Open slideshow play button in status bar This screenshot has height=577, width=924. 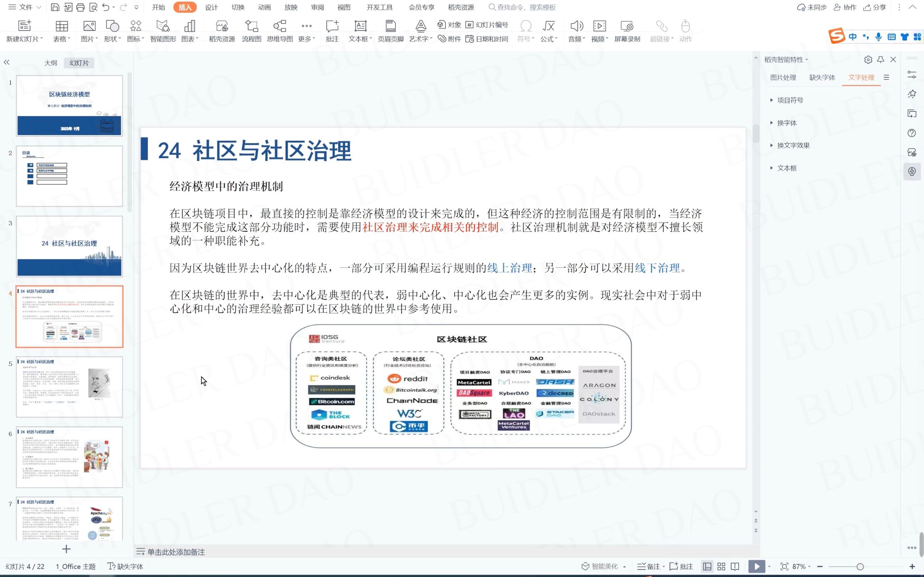tap(757, 566)
